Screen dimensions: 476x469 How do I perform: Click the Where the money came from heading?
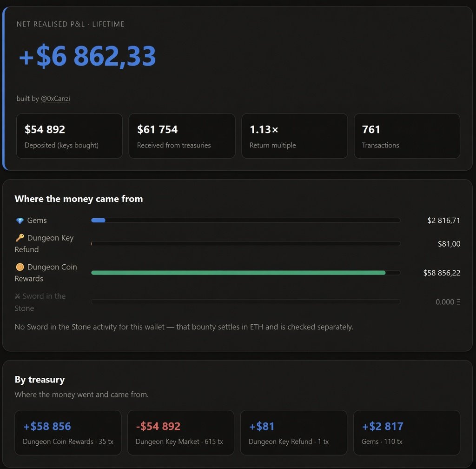[x=79, y=199]
